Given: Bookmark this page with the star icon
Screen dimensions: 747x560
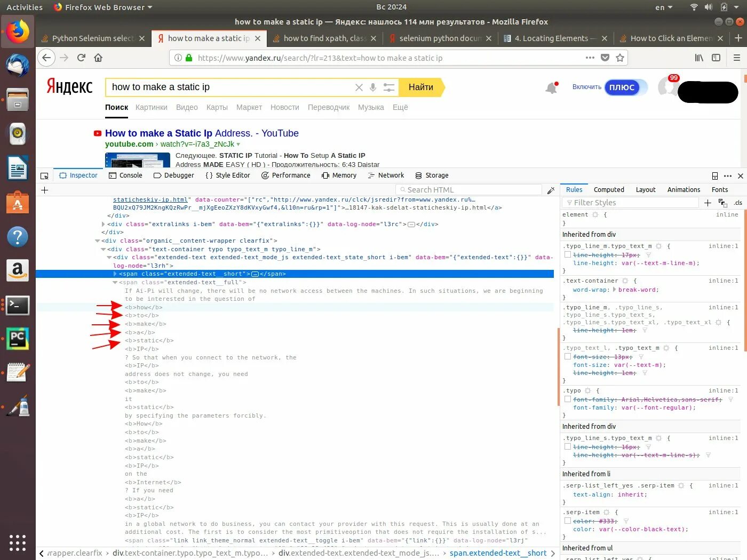Looking at the screenshot, I should coord(620,58).
